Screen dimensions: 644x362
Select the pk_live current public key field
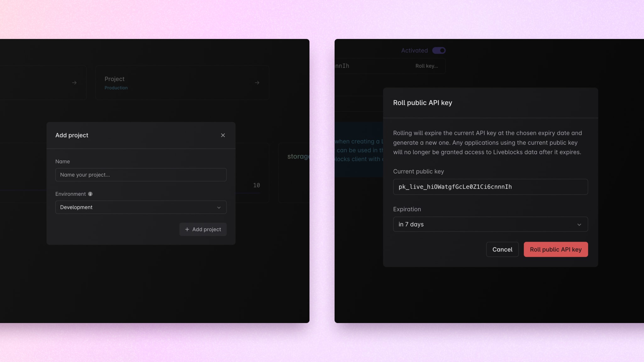[490, 187]
